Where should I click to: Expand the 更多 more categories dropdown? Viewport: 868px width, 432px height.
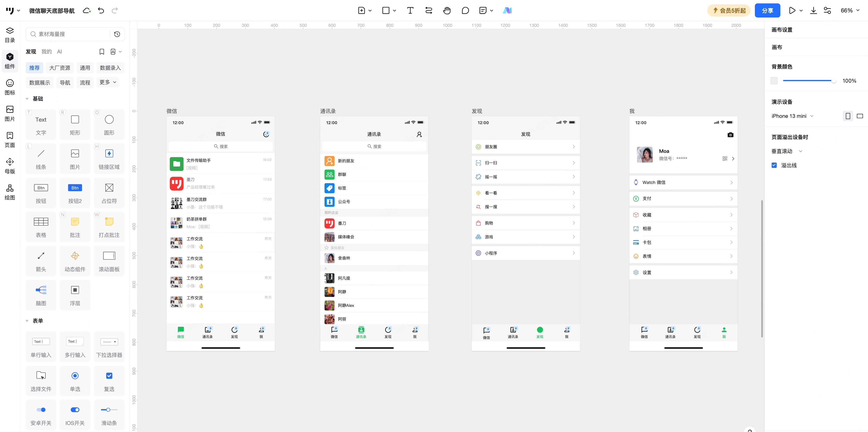[108, 82]
